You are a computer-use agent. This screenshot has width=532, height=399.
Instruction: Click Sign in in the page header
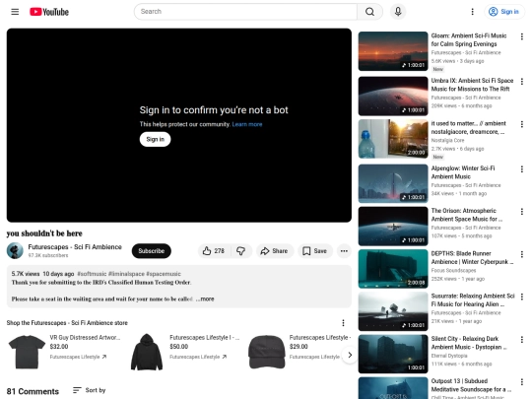coord(503,12)
